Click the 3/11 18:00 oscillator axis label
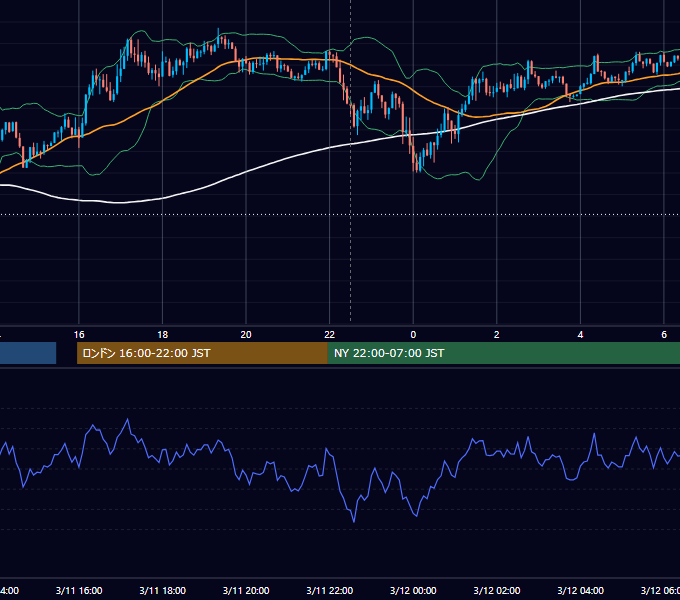This screenshot has width=680, height=600. click(163, 590)
